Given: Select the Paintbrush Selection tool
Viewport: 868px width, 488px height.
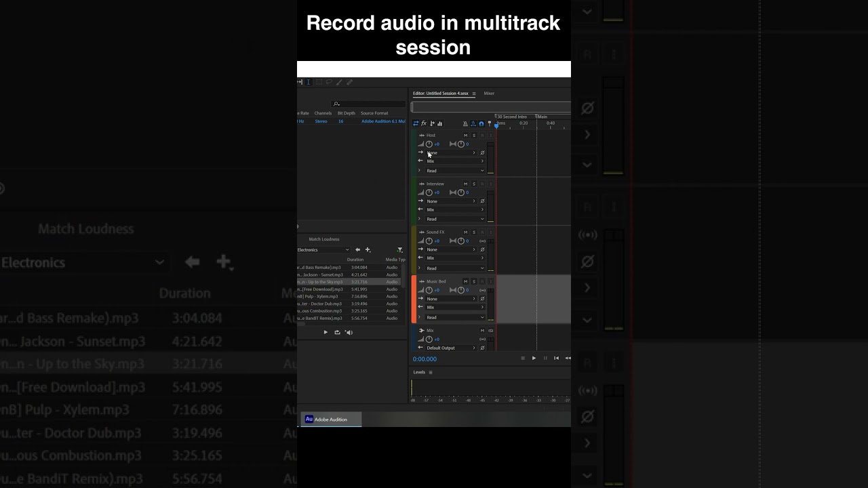Looking at the screenshot, I should [x=339, y=82].
